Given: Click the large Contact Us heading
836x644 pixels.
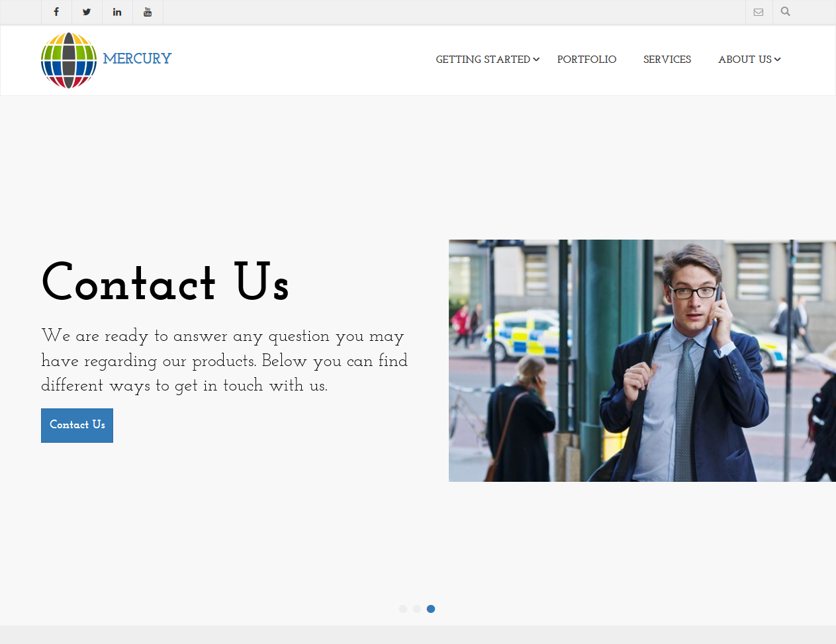Looking at the screenshot, I should click(165, 282).
